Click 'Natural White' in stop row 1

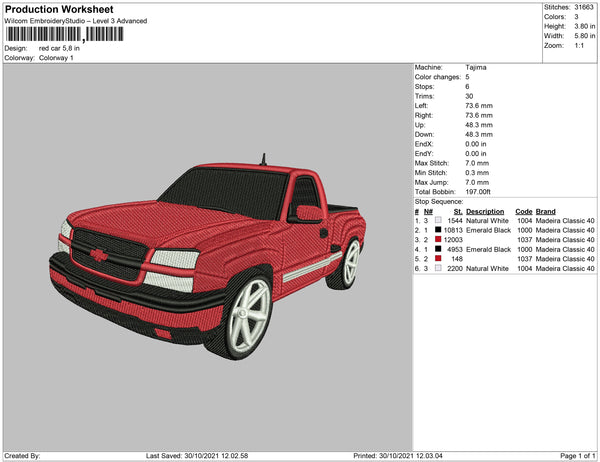point(487,220)
